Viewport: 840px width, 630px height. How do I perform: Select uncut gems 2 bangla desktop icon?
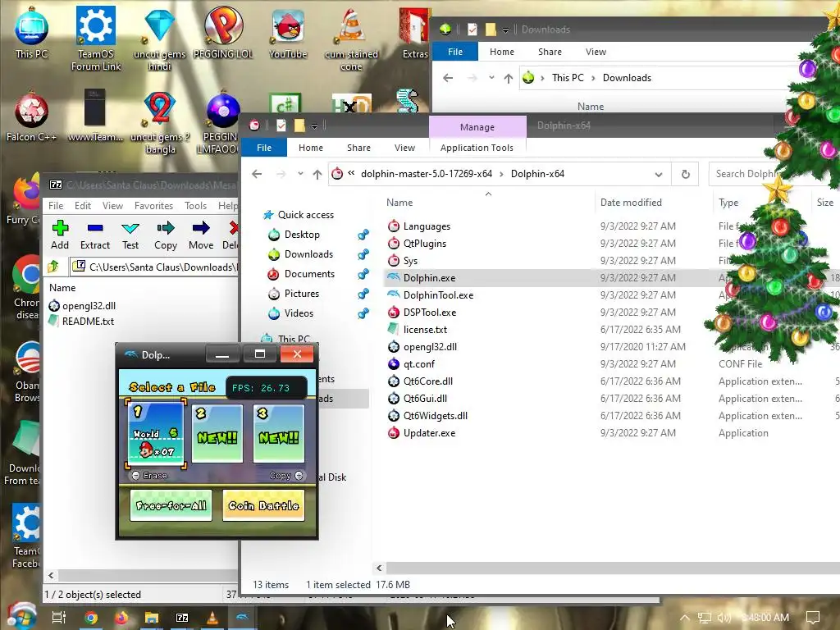[160, 123]
